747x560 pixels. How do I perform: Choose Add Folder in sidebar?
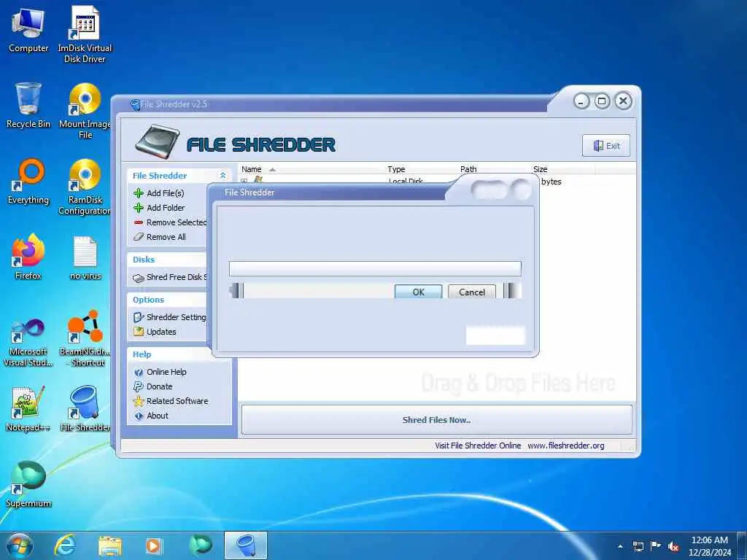point(159,208)
